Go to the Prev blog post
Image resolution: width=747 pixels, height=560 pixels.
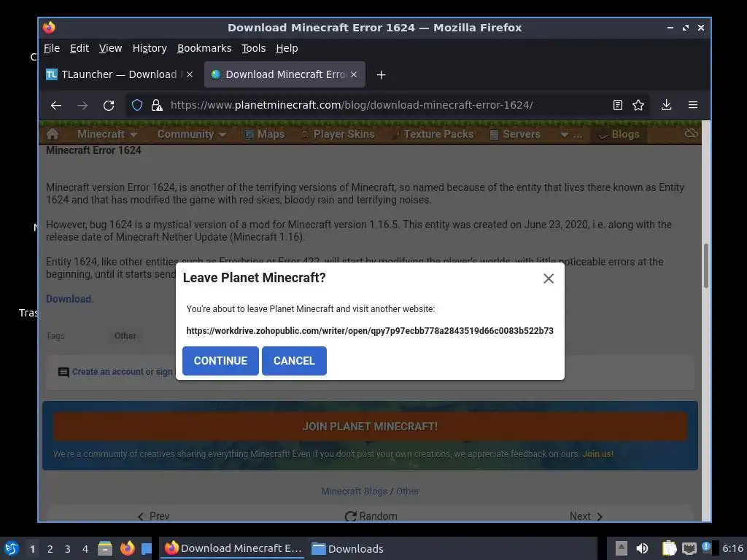(153, 516)
